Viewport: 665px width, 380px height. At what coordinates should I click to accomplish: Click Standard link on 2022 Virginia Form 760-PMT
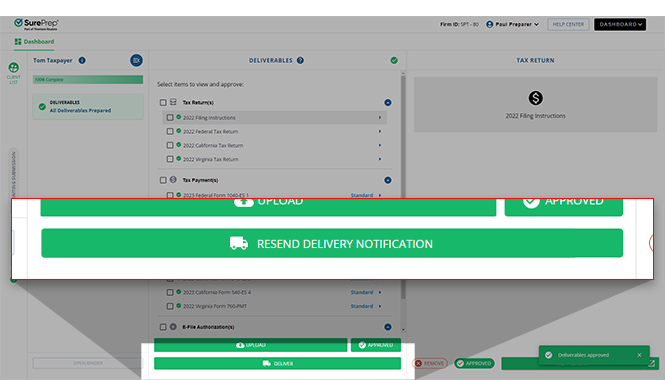(362, 306)
